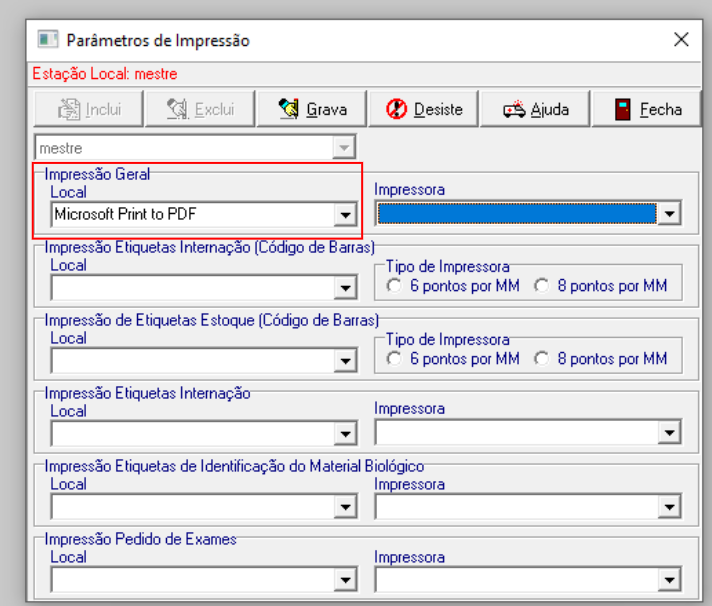Open Local dropdown for Etiquetas Internação (Código de Barras)
The width and height of the screenshot is (712, 606).
tap(345, 288)
